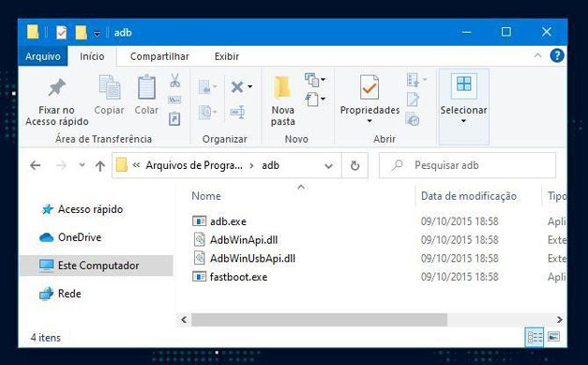Go up one folder level arrow
The height and width of the screenshot is (365, 588).
point(99,166)
